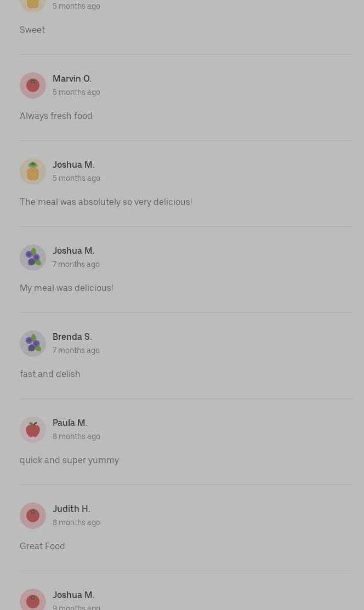The image size is (364, 610).
Task: Select reviewer name Judith H.
Action: click(71, 509)
